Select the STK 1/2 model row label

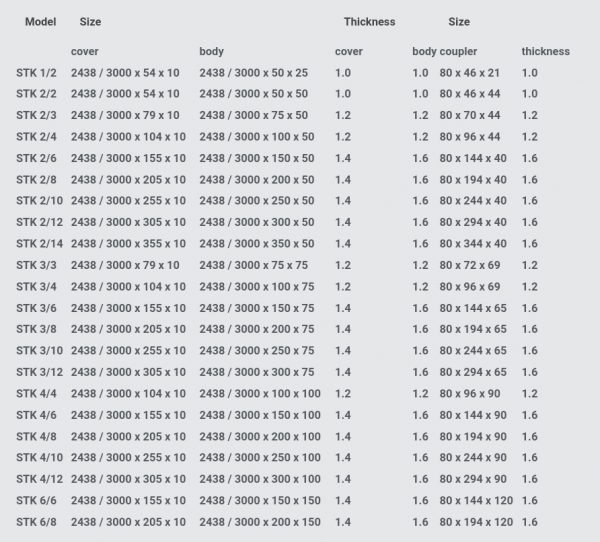[x=36, y=73]
